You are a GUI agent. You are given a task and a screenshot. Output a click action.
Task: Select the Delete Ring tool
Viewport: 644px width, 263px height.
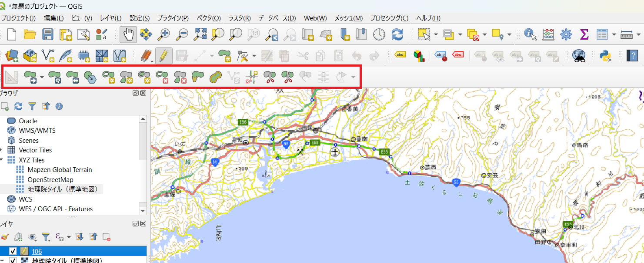[162, 78]
